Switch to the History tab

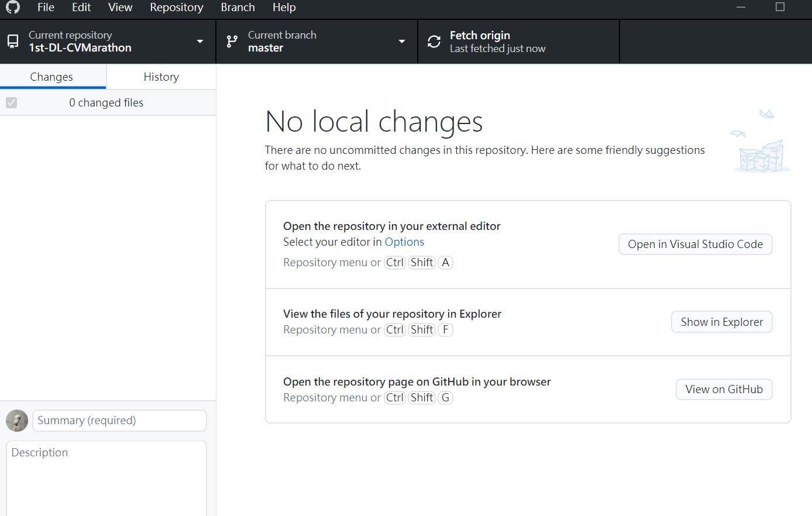[161, 77]
